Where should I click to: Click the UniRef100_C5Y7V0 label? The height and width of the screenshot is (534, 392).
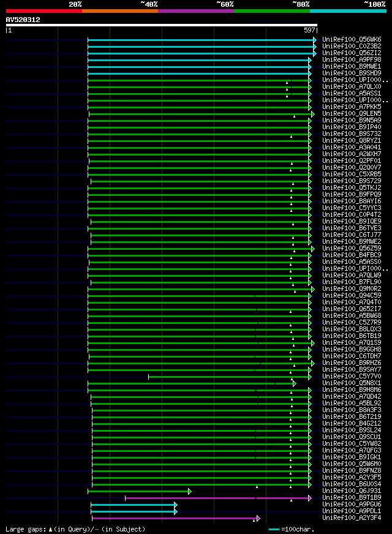352,377
